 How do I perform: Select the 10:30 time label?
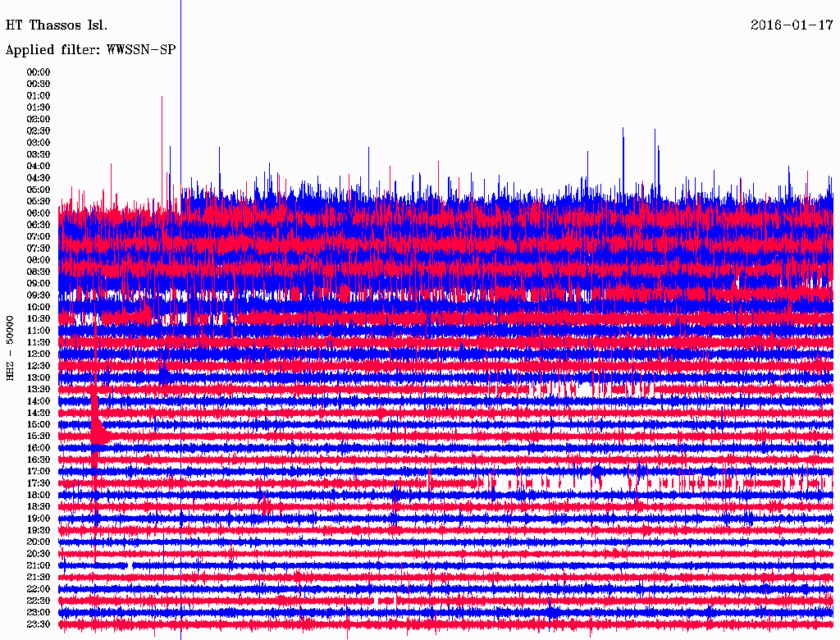pos(39,319)
